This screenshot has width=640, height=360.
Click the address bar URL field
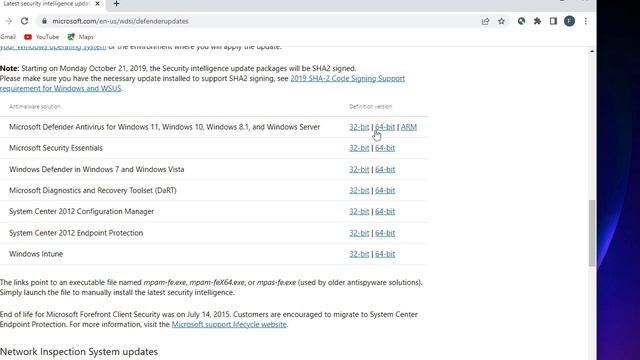[261, 21]
